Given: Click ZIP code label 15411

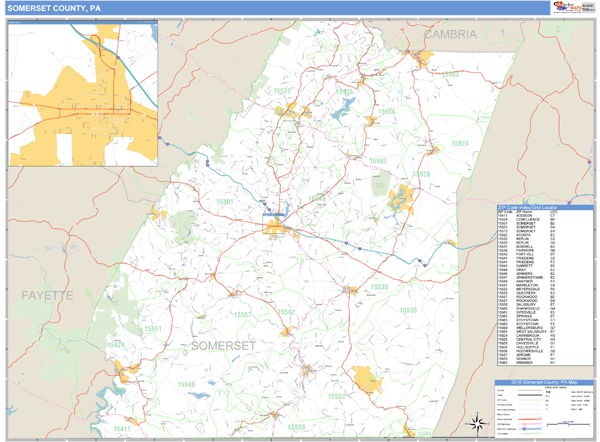Looking at the screenshot, I should (122, 429).
